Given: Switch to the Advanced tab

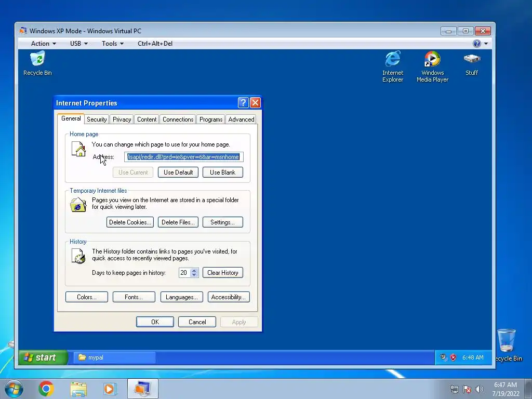Looking at the screenshot, I should point(241,119).
